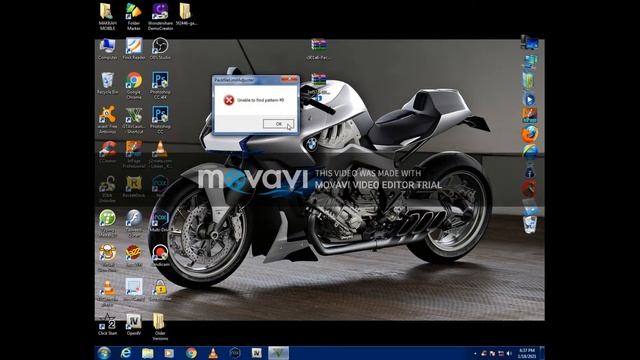Click the OpenIV icon on the taskbar
The height and width of the screenshot is (360, 640).
pos(256,353)
